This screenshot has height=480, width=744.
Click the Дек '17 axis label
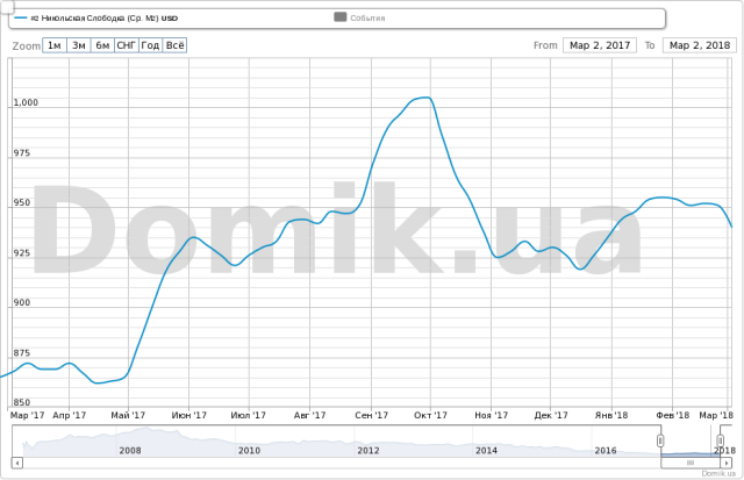(551, 415)
